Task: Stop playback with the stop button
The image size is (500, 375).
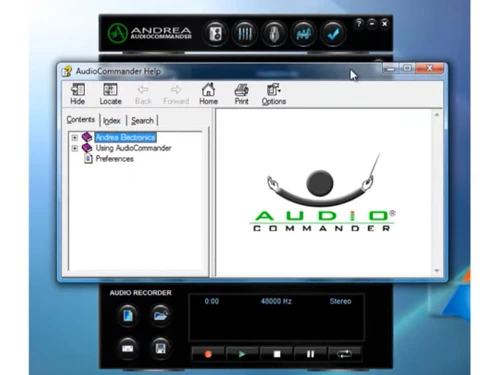Action: tap(277, 354)
